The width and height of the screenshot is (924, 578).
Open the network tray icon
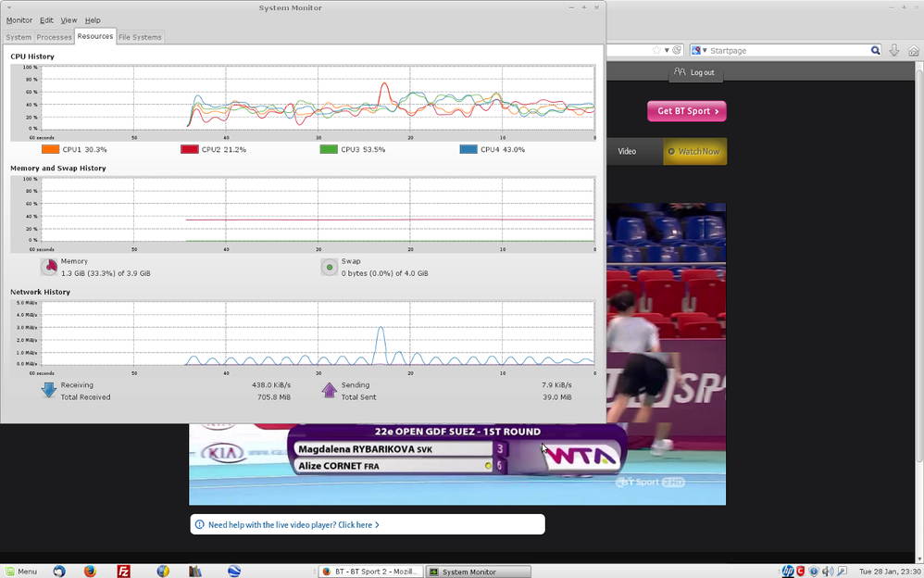click(842, 571)
